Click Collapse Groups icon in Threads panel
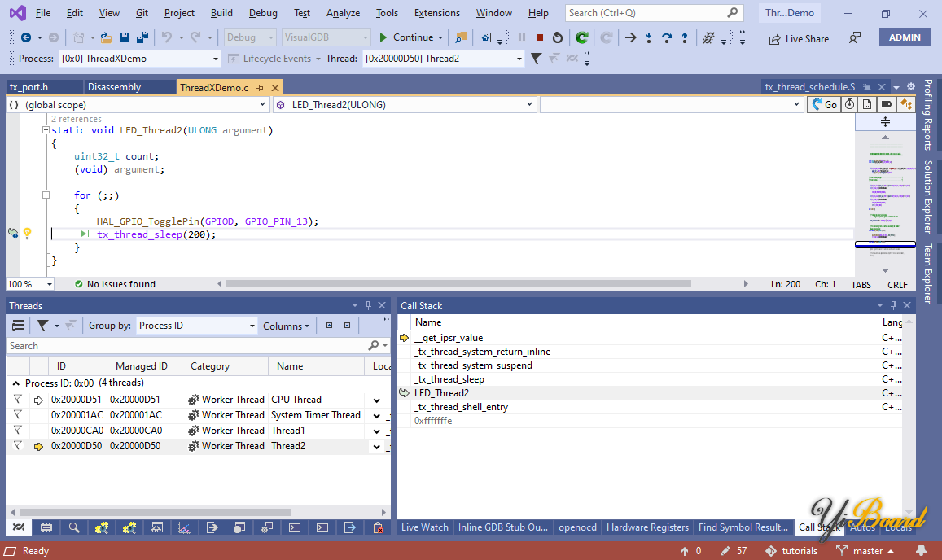The height and width of the screenshot is (560, 942). (x=347, y=326)
